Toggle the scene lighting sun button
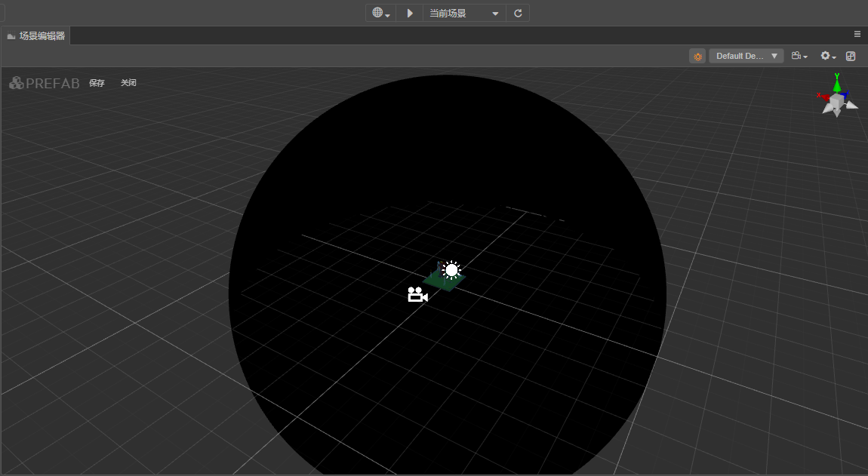 [x=697, y=56]
